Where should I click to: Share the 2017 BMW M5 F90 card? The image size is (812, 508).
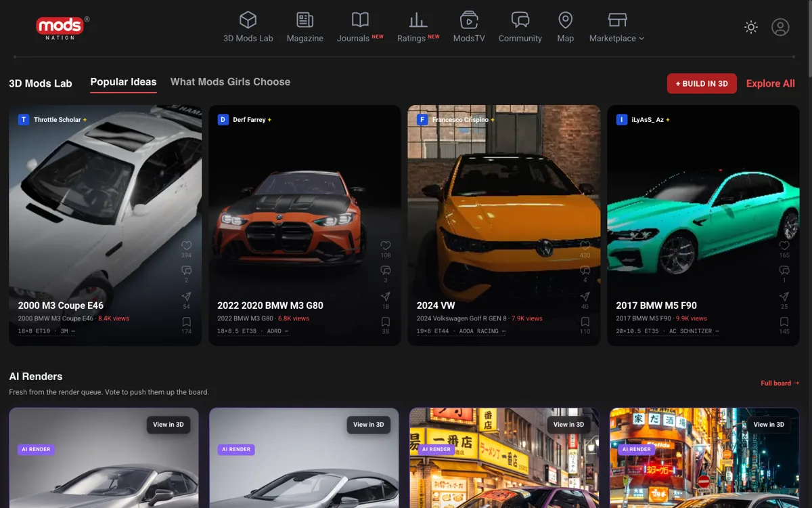coord(784,297)
